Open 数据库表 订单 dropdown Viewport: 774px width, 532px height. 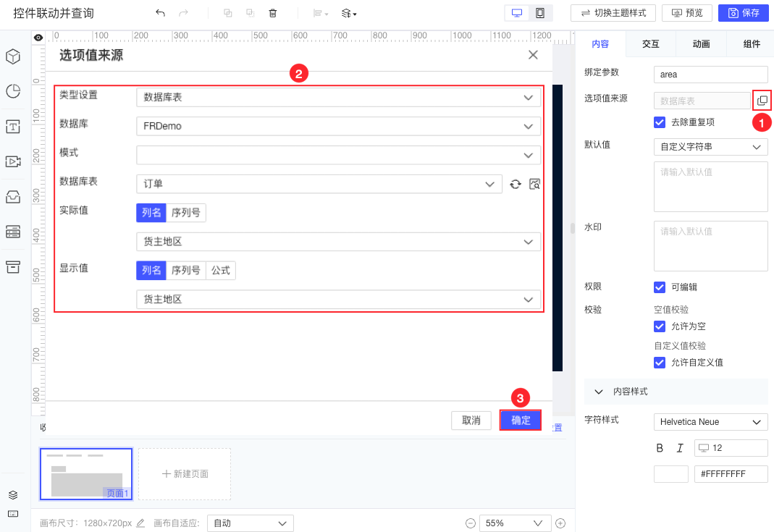319,184
